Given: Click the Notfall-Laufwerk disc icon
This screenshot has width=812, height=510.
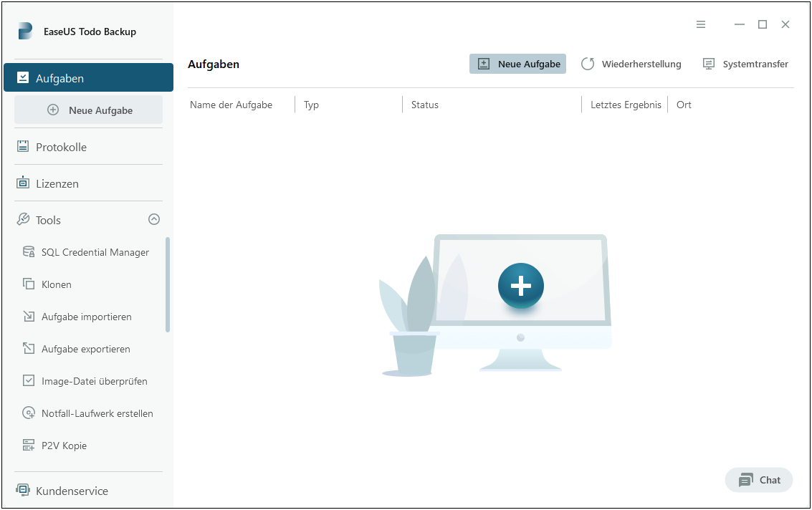Looking at the screenshot, I should (x=29, y=413).
